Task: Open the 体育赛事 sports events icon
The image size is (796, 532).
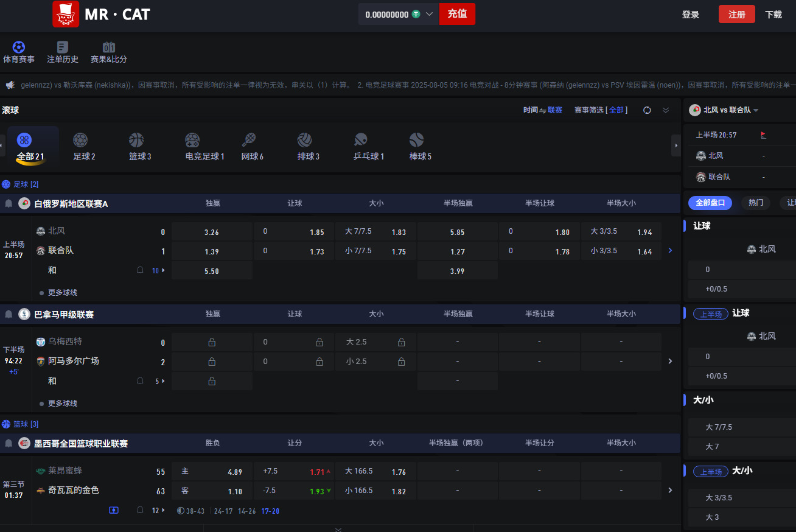Action: (19, 47)
